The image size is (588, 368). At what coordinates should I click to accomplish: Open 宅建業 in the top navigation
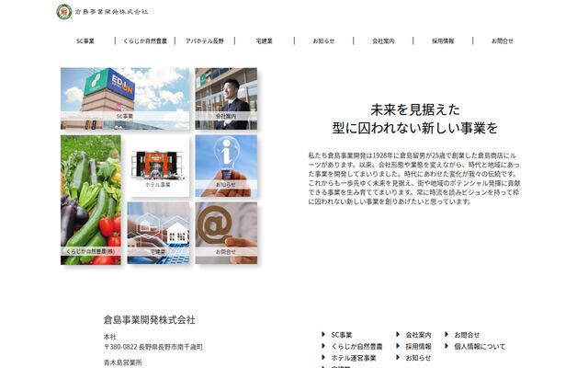[x=264, y=40]
